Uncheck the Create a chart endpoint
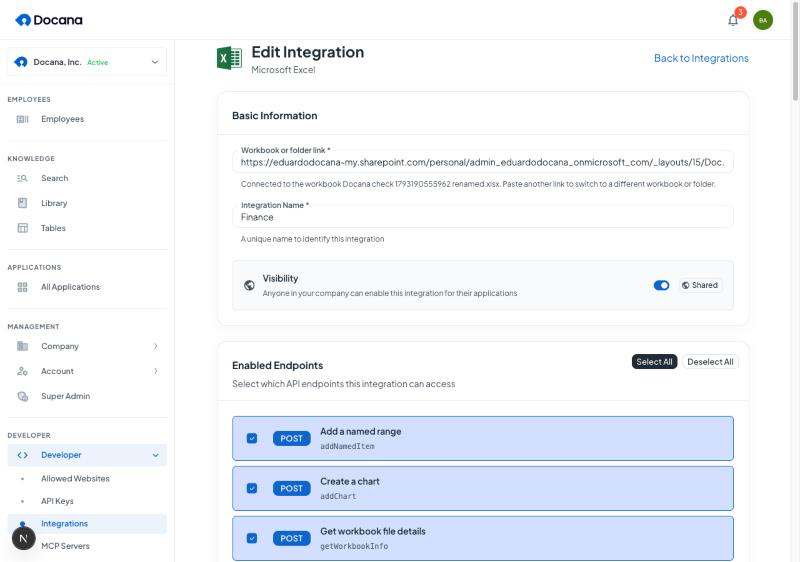Screen dimensions: 800x562 coord(252,489)
